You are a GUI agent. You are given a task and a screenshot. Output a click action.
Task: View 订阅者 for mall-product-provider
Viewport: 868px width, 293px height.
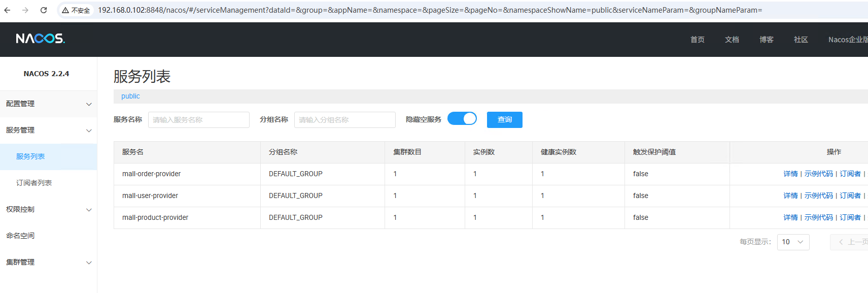tap(850, 217)
